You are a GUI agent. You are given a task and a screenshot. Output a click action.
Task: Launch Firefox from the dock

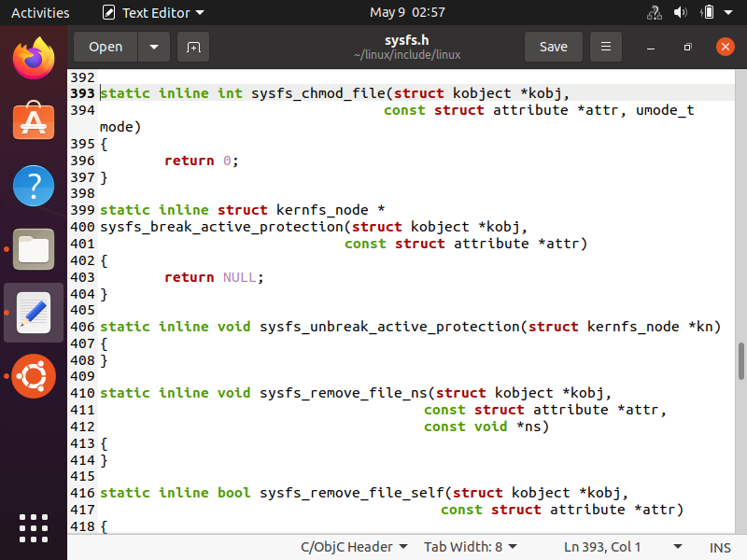(34, 60)
